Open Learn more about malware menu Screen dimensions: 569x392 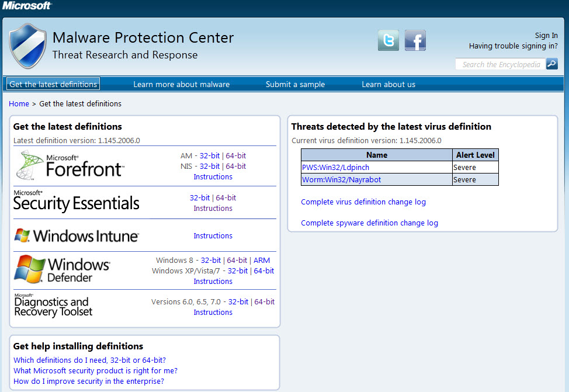click(182, 84)
